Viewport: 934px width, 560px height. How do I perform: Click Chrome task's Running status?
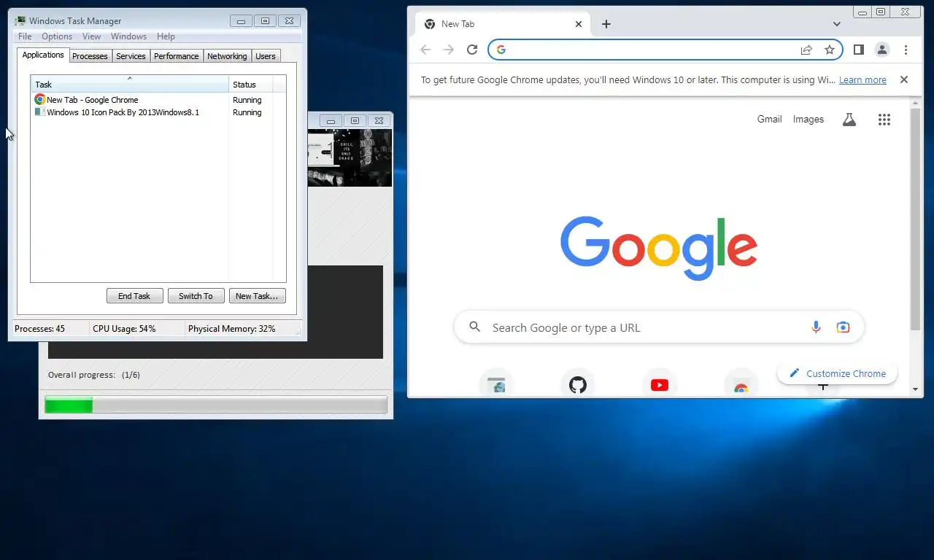pos(247,100)
